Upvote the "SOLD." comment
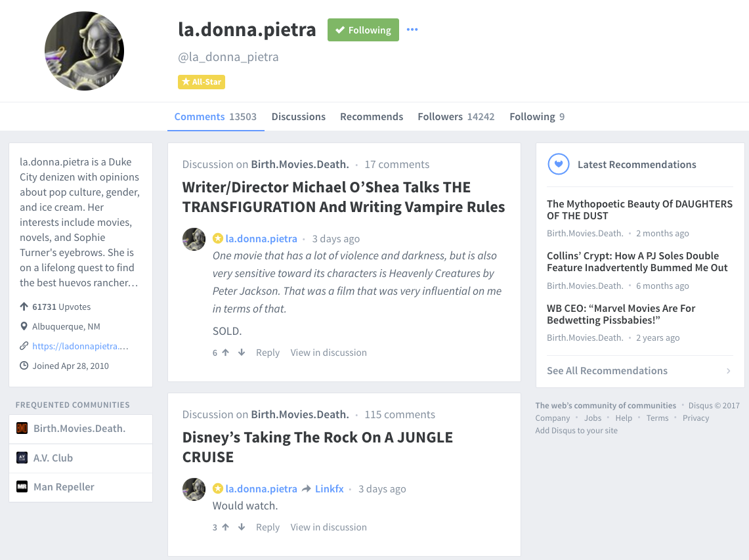This screenshot has width=749, height=560. [x=225, y=353]
